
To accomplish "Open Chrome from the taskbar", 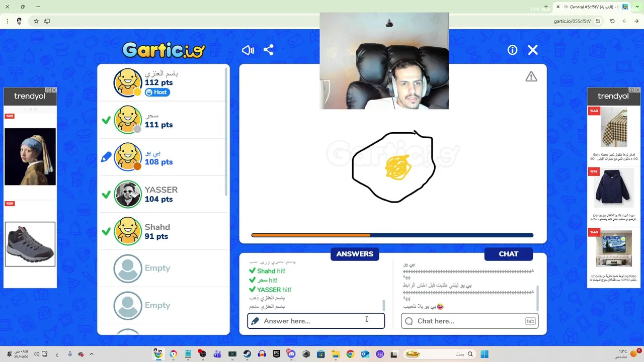I will pos(350,354).
